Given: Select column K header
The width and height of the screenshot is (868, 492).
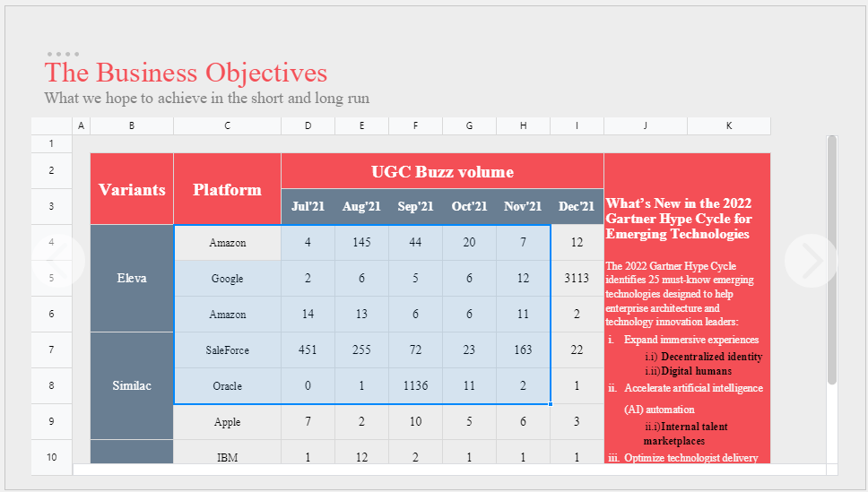Looking at the screenshot, I should (729, 125).
